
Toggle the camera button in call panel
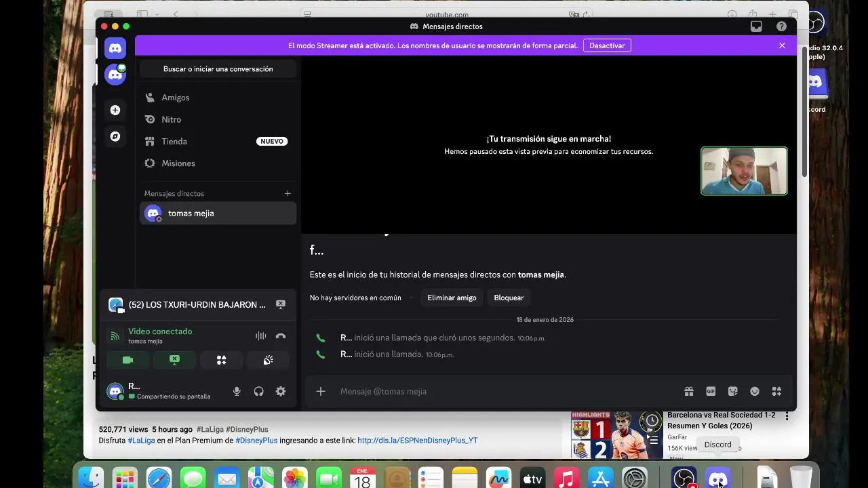tap(127, 360)
